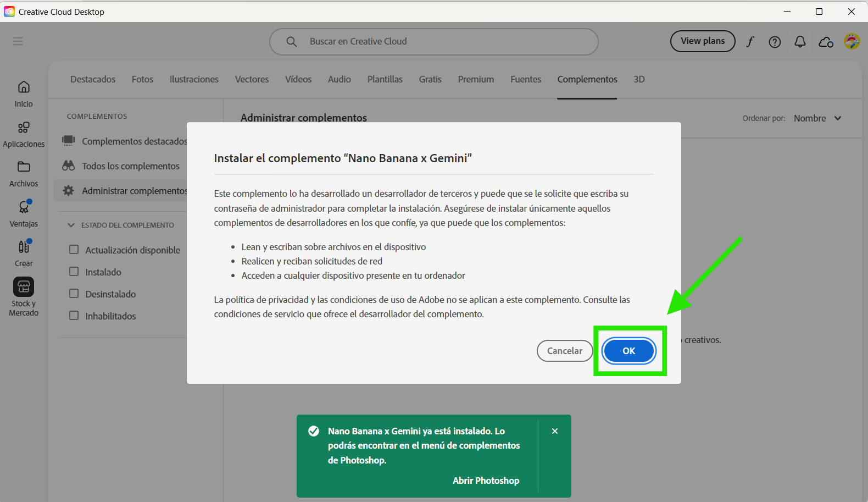The image size is (868, 502).
Task: Open the Ordenar por Nombre dropdown
Action: pos(817,118)
